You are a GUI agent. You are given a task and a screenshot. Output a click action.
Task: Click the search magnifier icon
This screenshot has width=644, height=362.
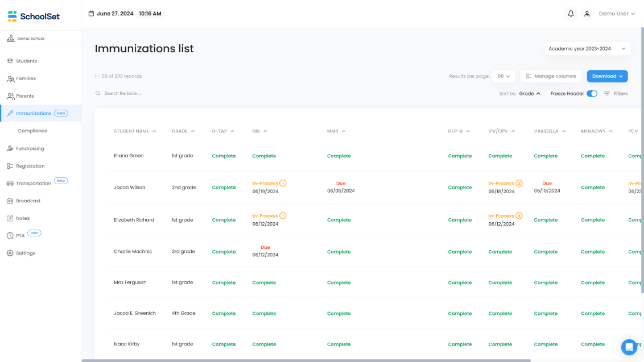[x=98, y=93]
